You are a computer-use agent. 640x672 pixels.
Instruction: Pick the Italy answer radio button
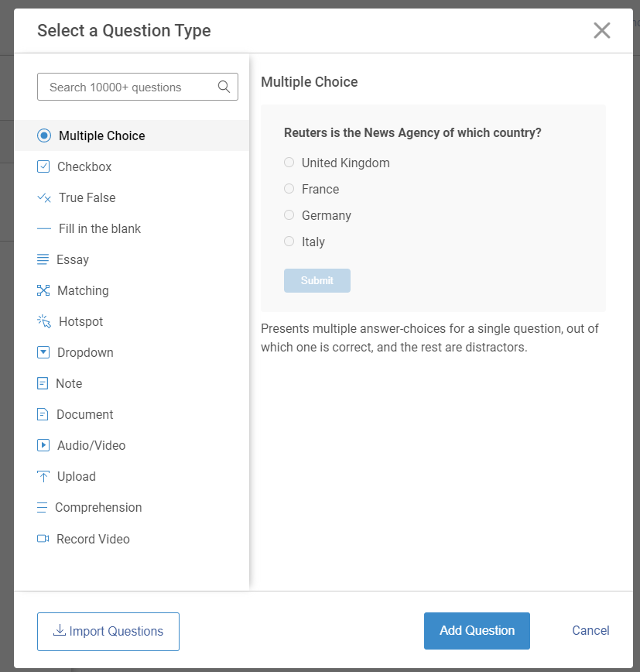coord(289,242)
